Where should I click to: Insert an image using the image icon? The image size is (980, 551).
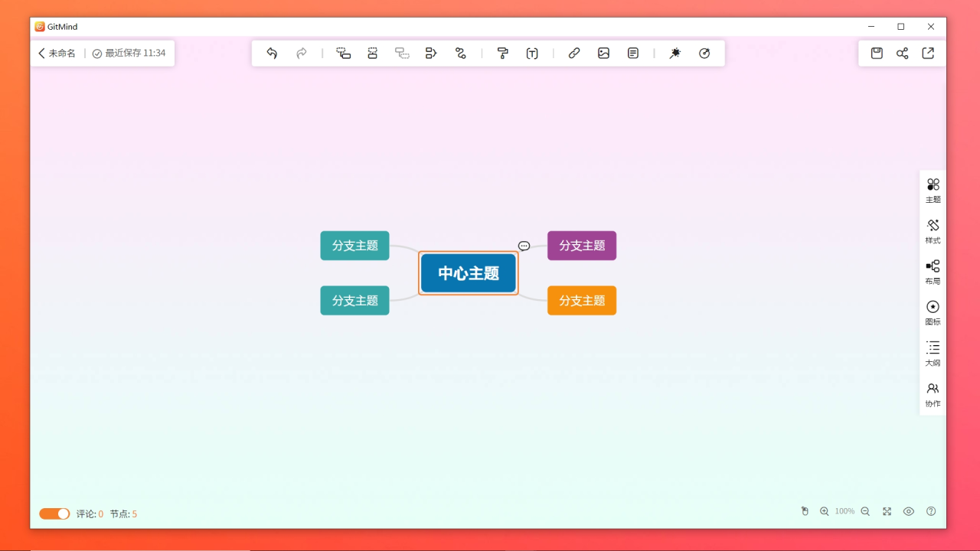603,53
